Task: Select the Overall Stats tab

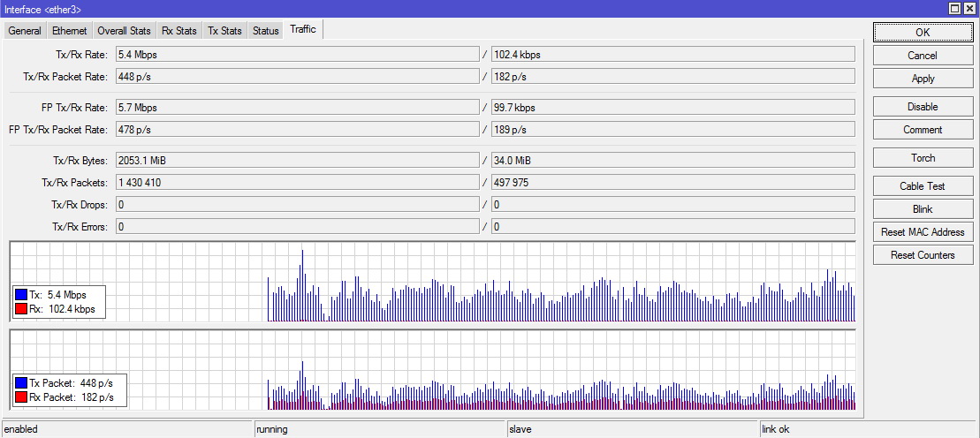Action: click(124, 31)
